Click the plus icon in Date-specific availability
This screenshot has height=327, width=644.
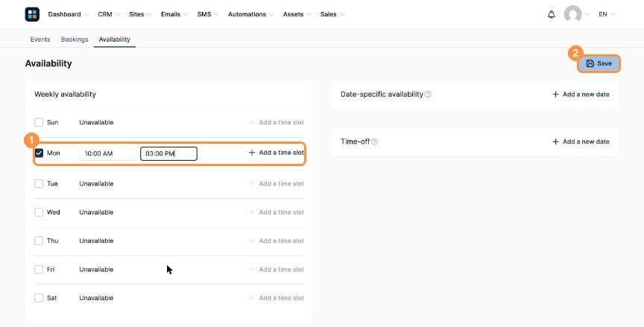(x=555, y=95)
